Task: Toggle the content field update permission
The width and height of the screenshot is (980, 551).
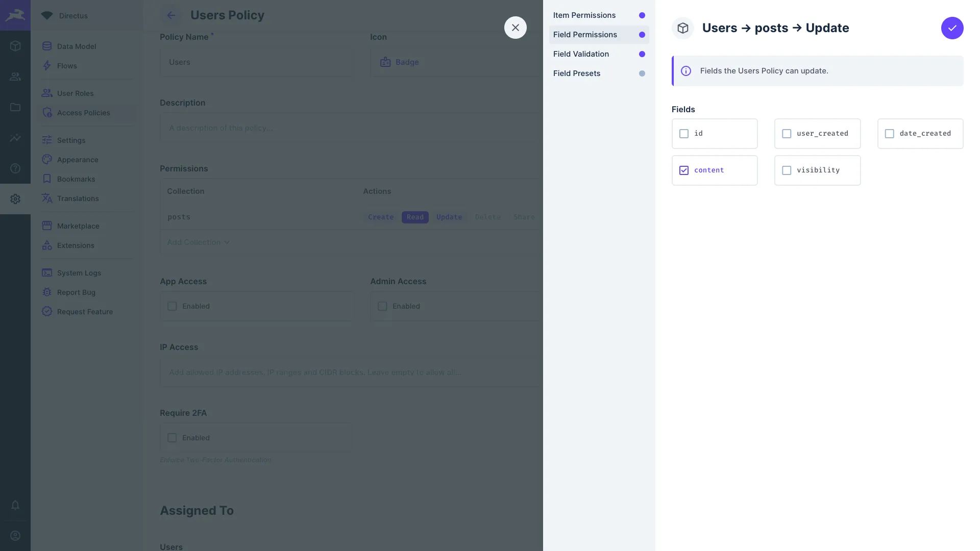Action: (684, 170)
